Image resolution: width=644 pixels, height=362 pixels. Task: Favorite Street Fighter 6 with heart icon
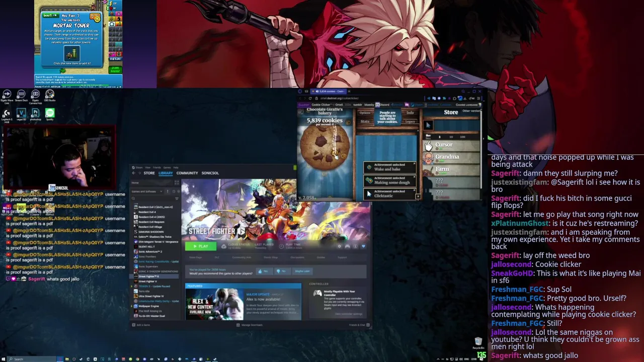point(363,246)
